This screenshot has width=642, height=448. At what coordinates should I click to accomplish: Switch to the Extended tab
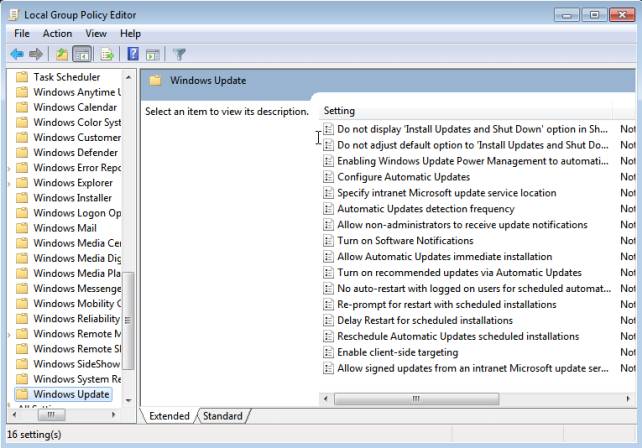(x=169, y=416)
